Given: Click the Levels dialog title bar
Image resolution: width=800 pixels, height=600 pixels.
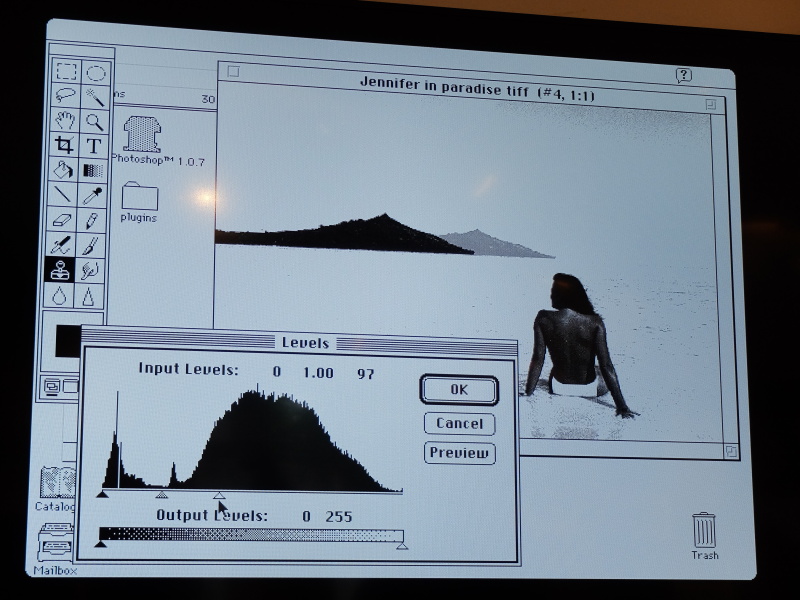Looking at the screenshot, I should click(x=299, y=342).
